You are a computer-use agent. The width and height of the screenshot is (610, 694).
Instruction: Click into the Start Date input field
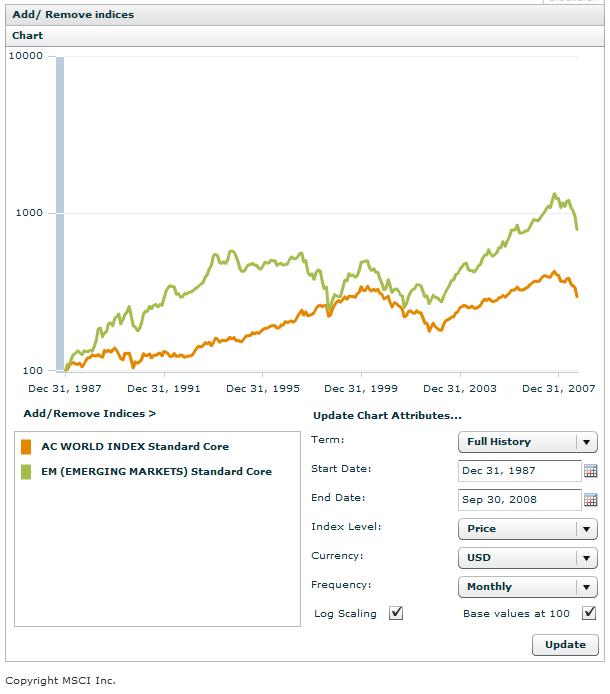(519, 471)
